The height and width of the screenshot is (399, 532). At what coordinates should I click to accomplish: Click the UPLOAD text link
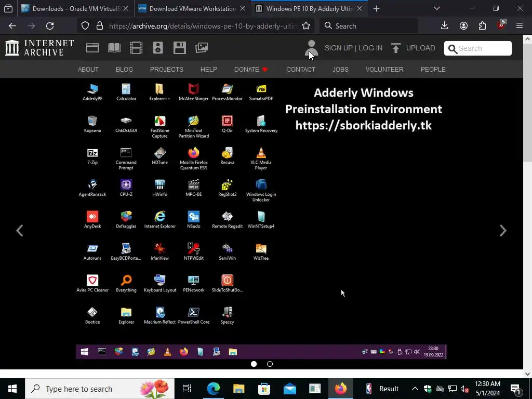click(x=421, y=48)
